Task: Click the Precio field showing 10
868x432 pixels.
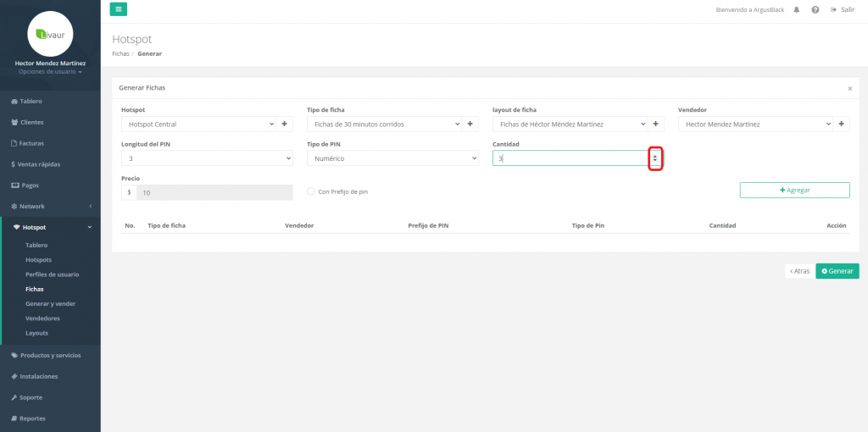Action: tap(214, 192)
